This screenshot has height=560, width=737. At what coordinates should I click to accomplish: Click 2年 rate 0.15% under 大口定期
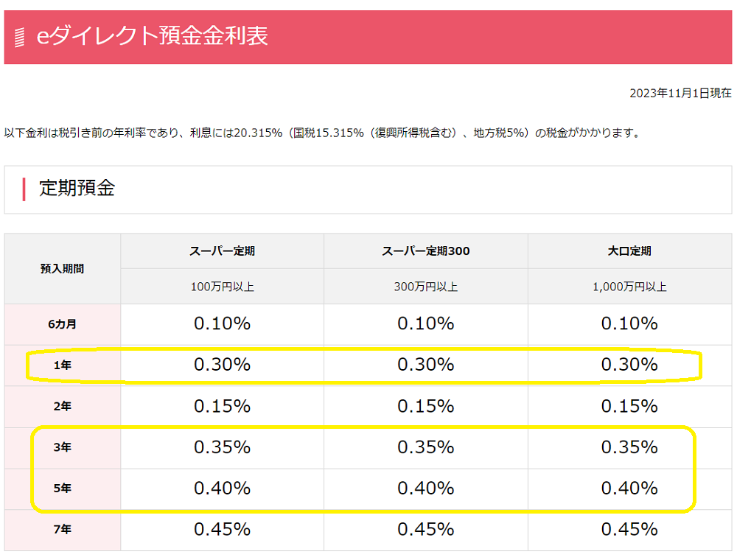(629, 406)
